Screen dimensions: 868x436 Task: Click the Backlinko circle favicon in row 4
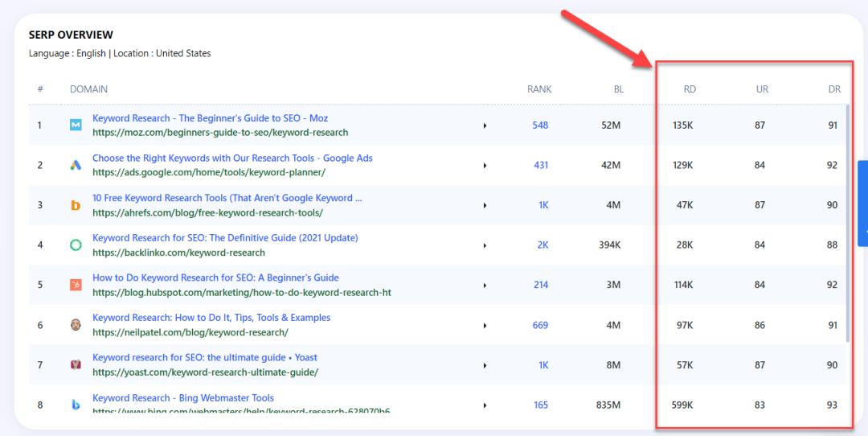pyautogui.click(x=76, y=245)
